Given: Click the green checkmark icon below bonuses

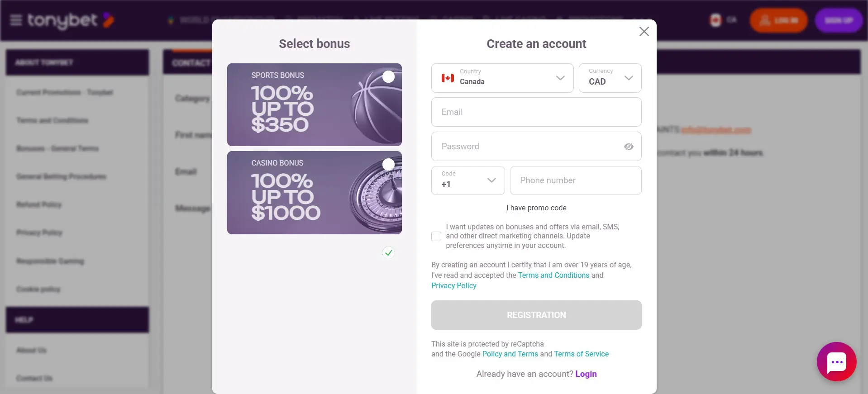Looking at the screenshot, I should coord(388,252).
